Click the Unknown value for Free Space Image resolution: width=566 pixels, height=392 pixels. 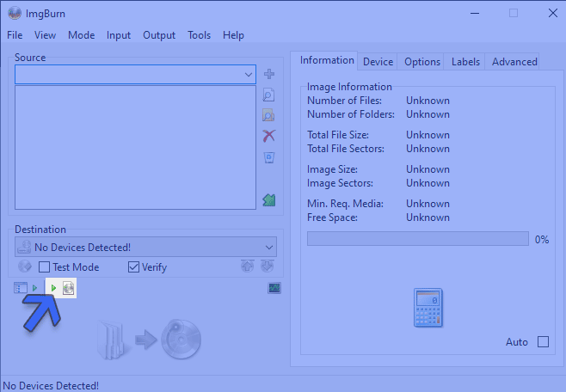coord(428,217)
